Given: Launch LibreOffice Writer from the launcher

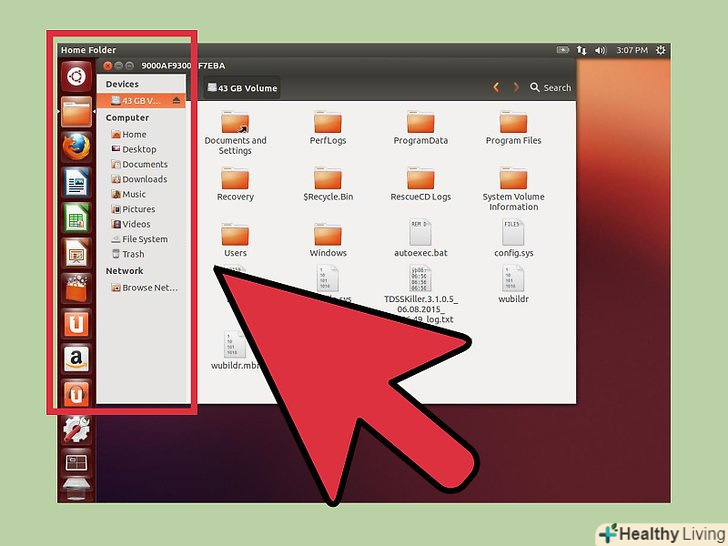Looking at the screenshot, I should pos(76,182).
